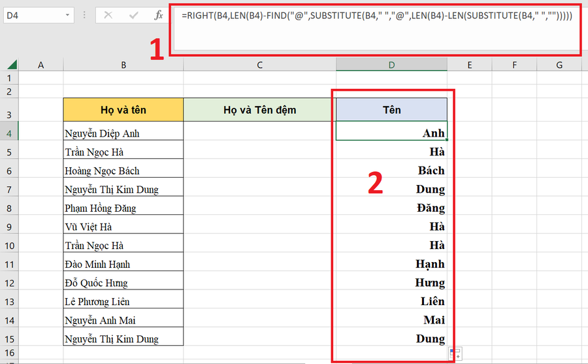Select column F header
The width and height of the screenshot is (588, 364).
click(x=514, y=65)
